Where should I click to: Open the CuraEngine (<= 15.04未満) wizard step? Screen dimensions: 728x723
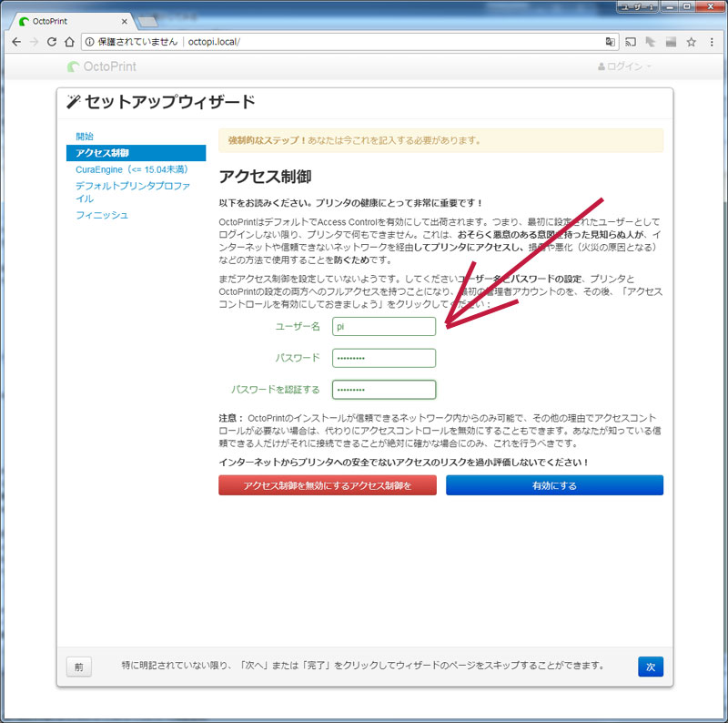click(x=132, y=169)
